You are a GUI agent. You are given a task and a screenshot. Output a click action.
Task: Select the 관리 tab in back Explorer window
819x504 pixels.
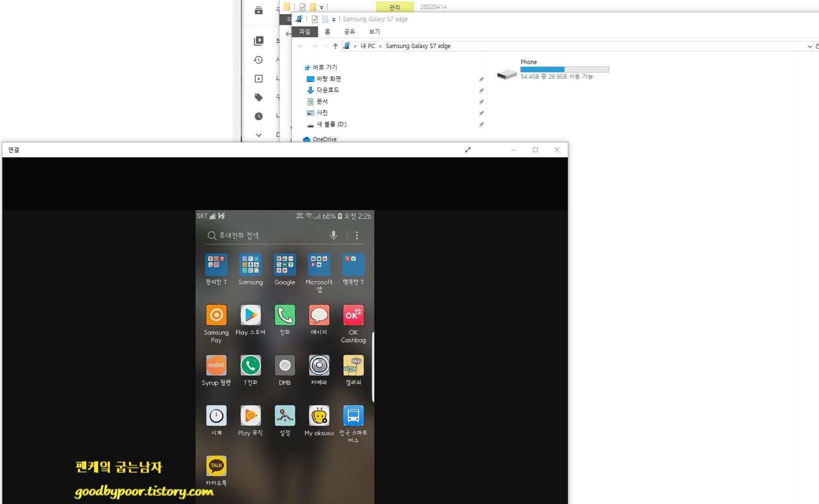395,7
